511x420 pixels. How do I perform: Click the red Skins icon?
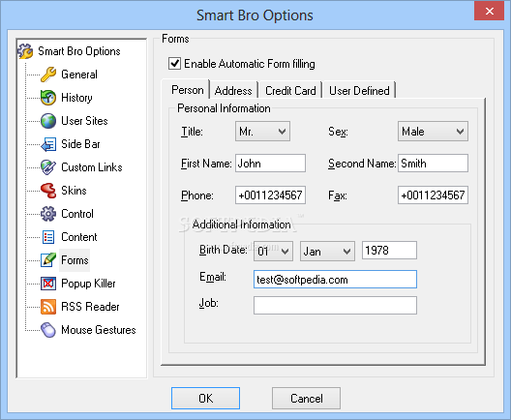pyautogui.click(x=48, y=191)
